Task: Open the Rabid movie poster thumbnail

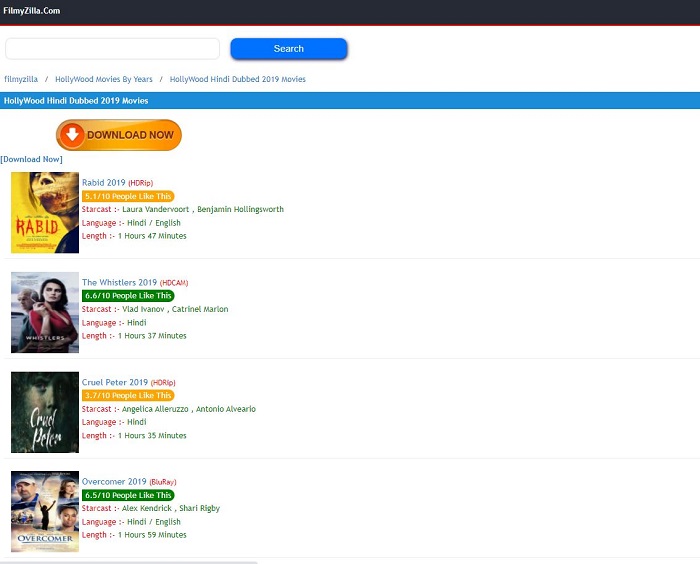Action: [45, 213]
